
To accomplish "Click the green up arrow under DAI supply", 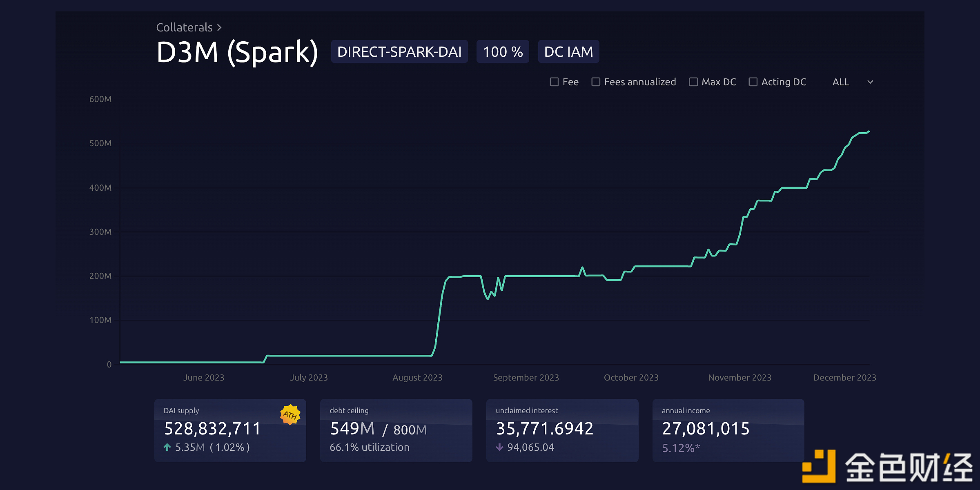I will 167,447.
